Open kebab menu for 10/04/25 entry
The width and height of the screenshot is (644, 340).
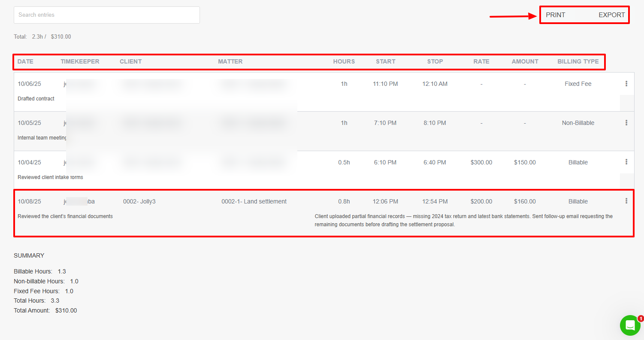tap(626, 162)
